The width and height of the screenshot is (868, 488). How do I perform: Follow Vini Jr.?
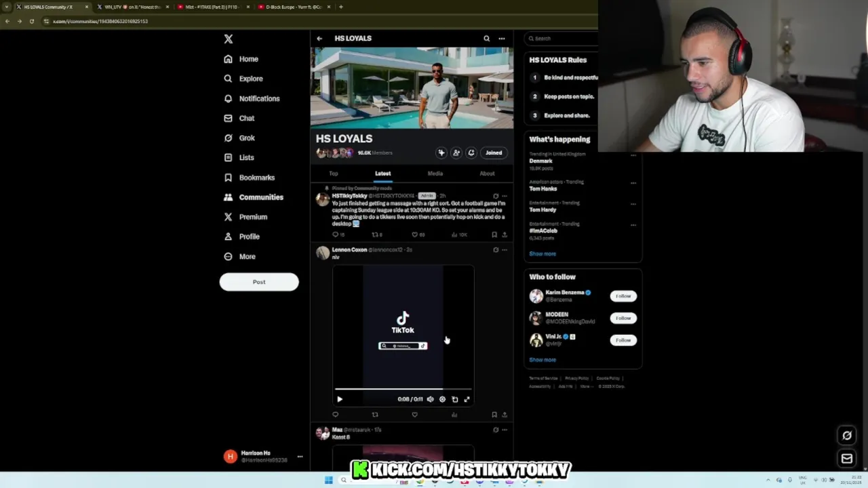[x=623, y=340]
